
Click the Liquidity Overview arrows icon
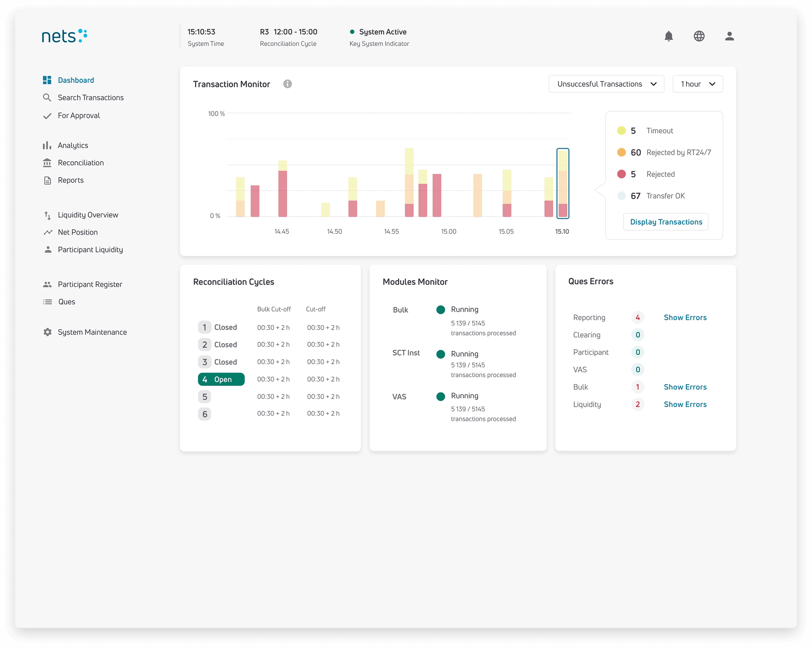pyautogui.click(x=47, y=215)
